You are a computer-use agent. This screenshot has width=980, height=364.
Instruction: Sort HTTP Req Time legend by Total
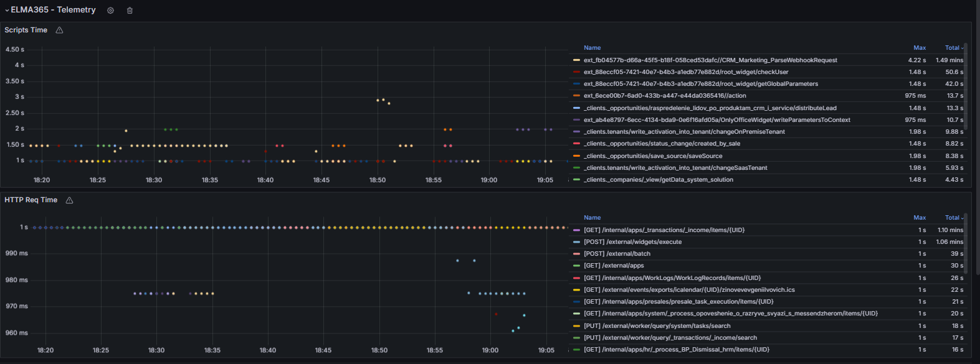[954, 218]
